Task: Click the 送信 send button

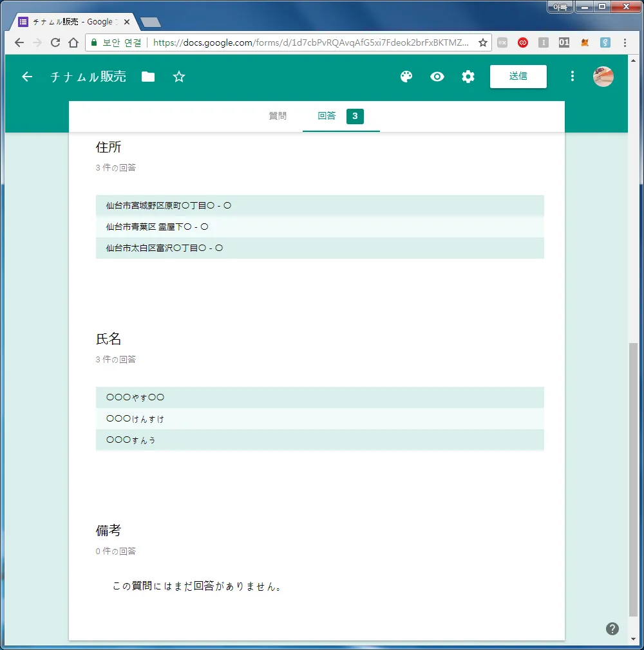Action: coord(518,77)
